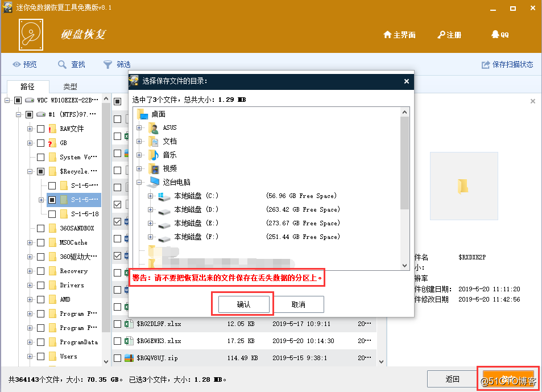Toggle the 360SANDBOX checkbox
Viewport: 542px width, 392px height.
(x=40, y=228)
